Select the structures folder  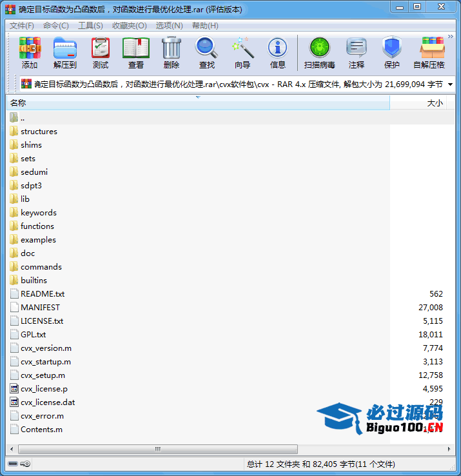coord(39,132)
